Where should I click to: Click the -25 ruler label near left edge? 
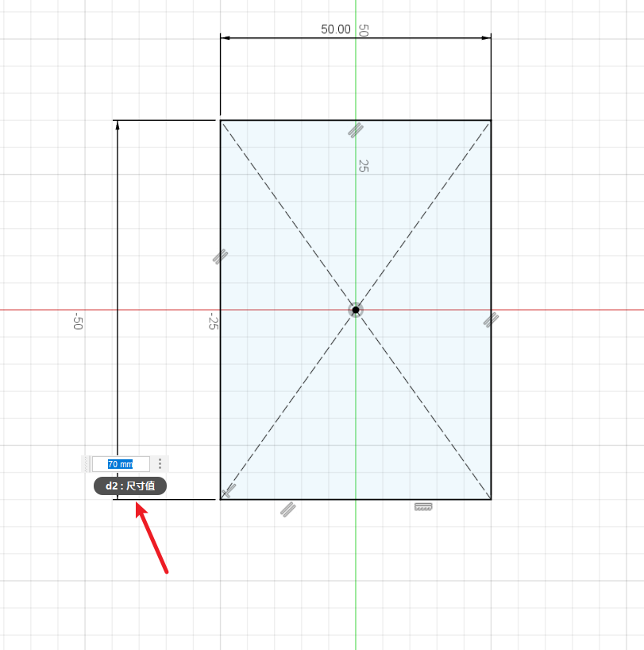(212, 322)
